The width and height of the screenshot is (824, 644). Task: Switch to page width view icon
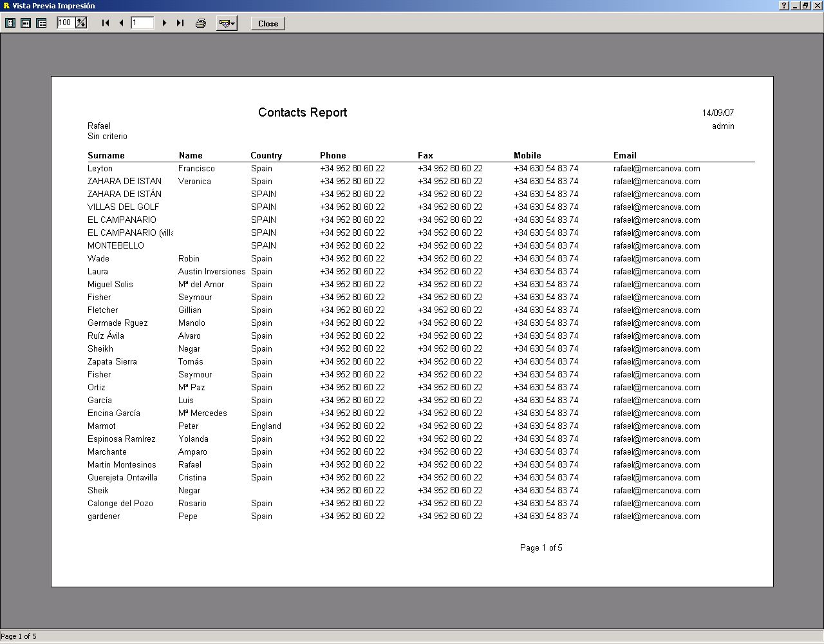(x=26, y=23)
